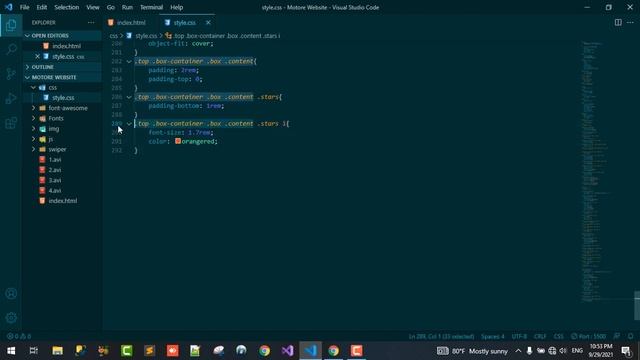Click the orangered color swatch
The height and width of the screenshot is (360, 640).
tap(178, 141)
